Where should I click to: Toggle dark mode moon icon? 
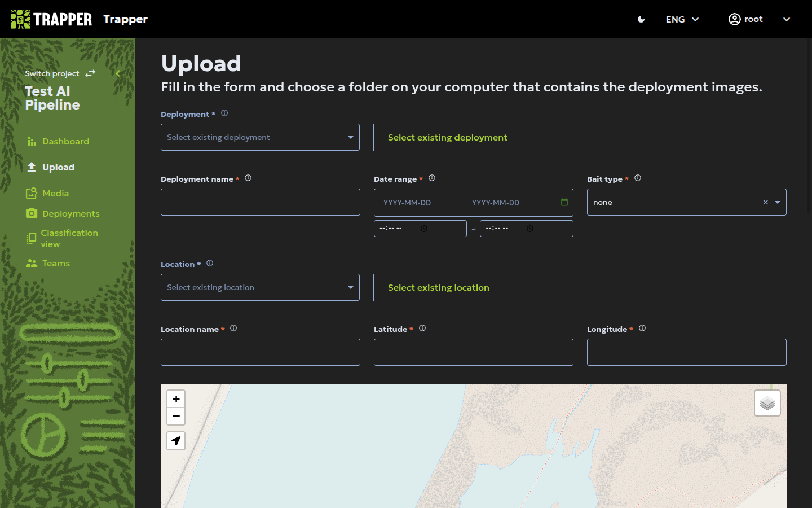point(641,19)
